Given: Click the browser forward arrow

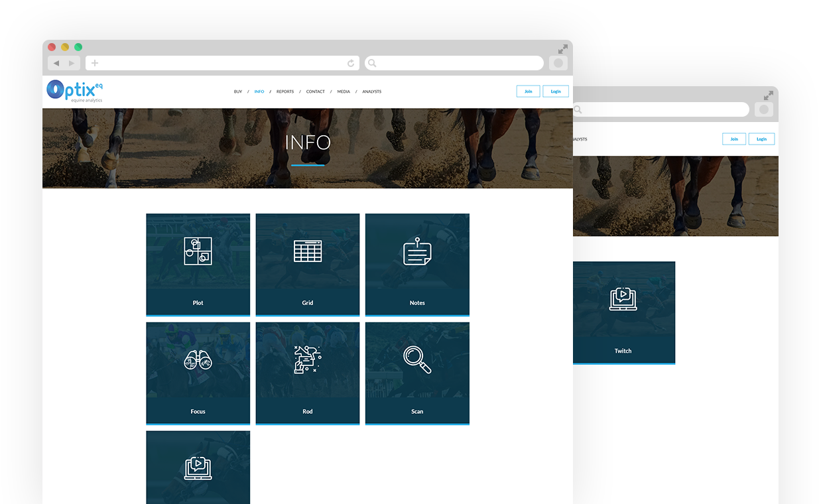Looking at the screenshot, I should (x=72, y=63).
